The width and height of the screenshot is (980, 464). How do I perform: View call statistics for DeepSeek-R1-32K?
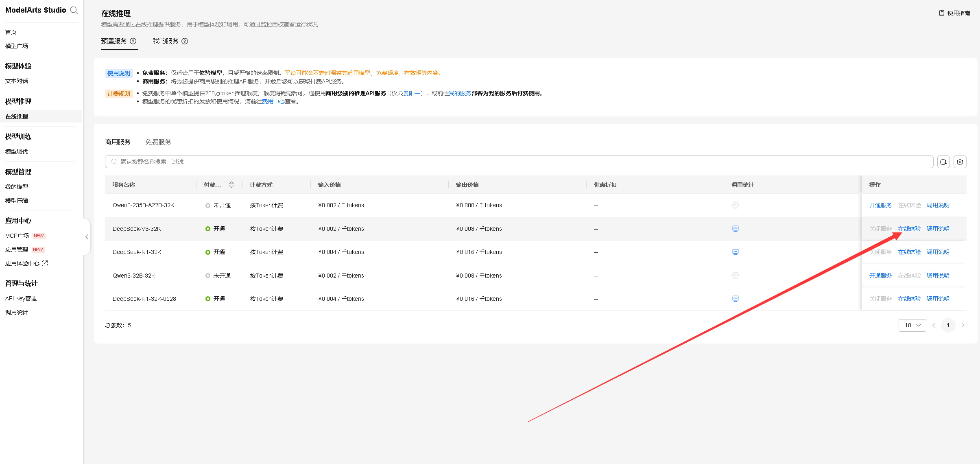tap(735, 252)
